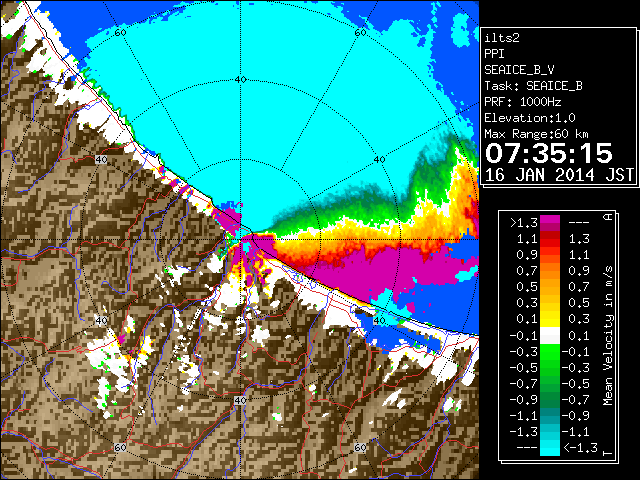Click the 'PRF: 1000Hz' entry
The image size is (640, 480).
pyautogui.click(x=523, y=102)
